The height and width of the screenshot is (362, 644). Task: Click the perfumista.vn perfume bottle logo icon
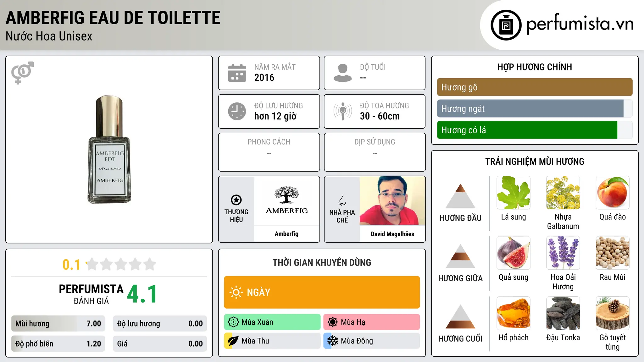(x=506, y=25)
